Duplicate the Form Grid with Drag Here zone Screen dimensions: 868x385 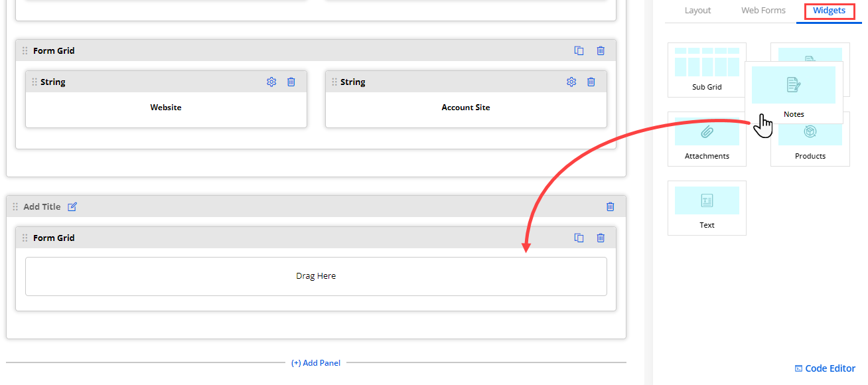[x=579, y=238]
